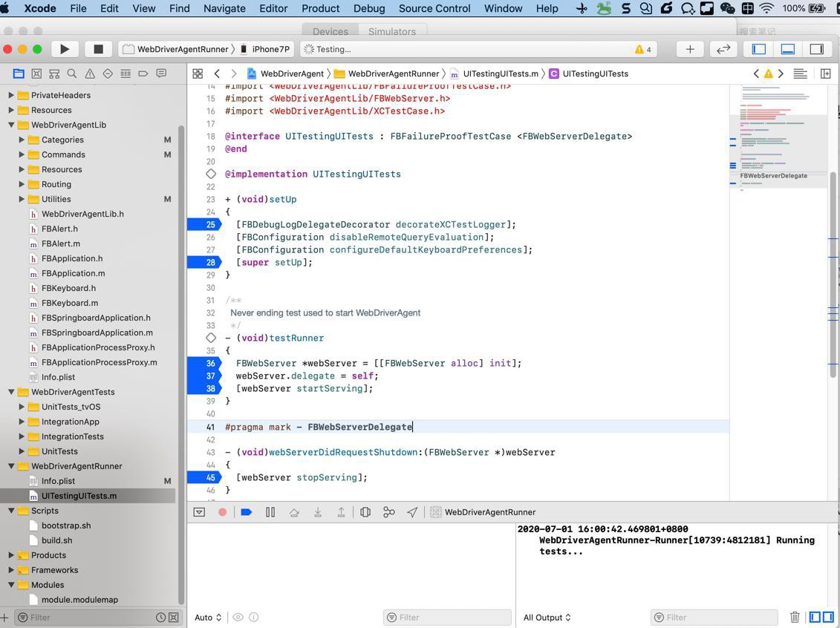Choose the iPhone7P run destination
The image size is (840, 628).
click(x=265, y=49)
